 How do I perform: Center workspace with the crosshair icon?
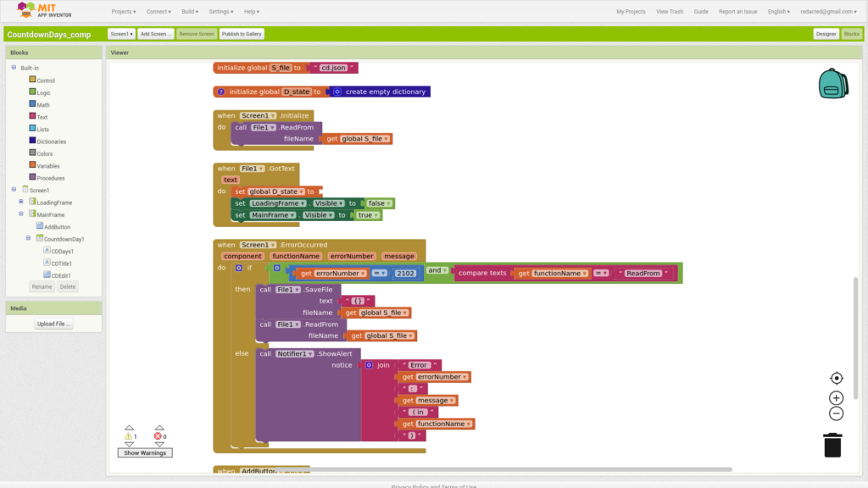click(837, 378)
